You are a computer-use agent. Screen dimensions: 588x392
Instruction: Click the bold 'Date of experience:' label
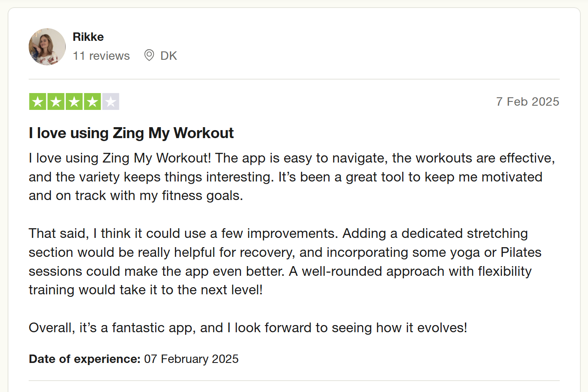(x=84, y=359)
